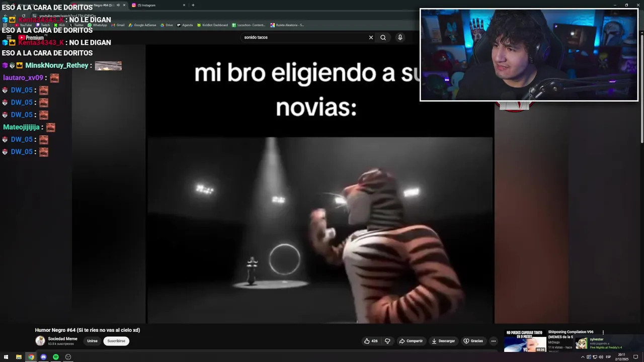Screen dimensions: 644x362
Task: Like the video with 426 likes
Action: (371, 341)
